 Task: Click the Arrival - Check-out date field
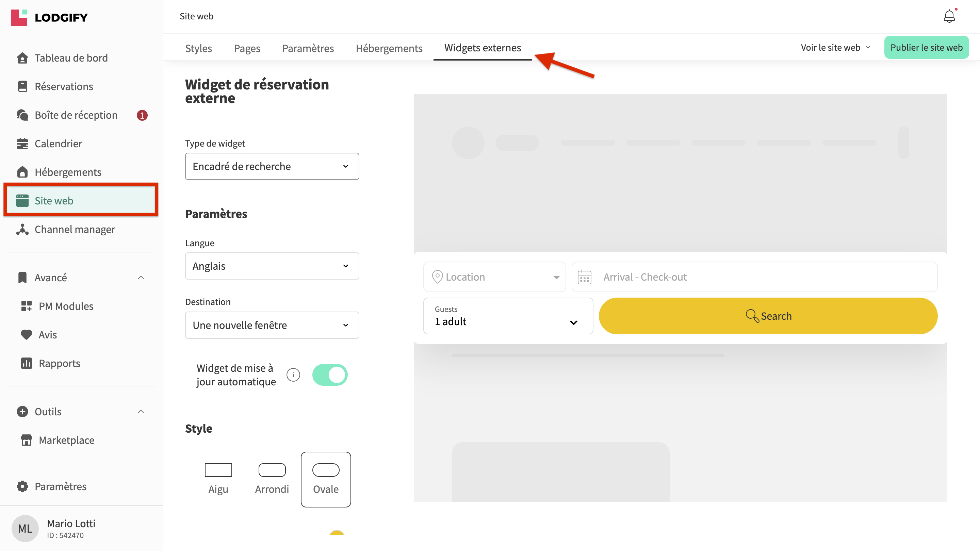[x=754, y=277]
